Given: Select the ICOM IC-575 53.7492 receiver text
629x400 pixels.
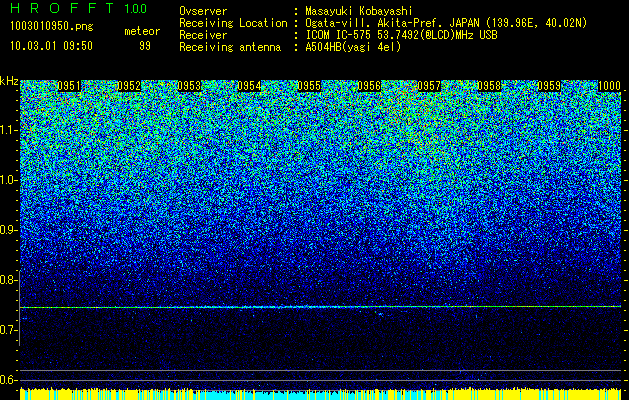Looking at the screenshot, I should (x=401, y=35).
